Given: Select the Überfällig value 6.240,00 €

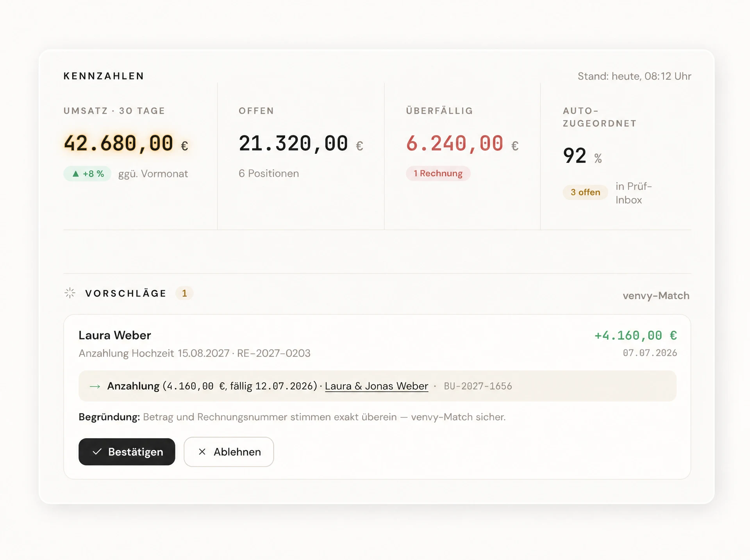Looking at the screenshot, I should point(462,143).
